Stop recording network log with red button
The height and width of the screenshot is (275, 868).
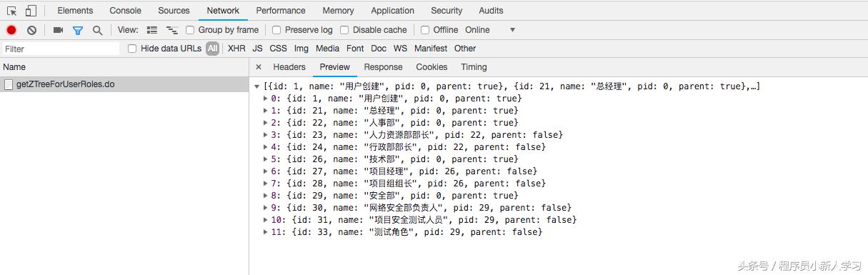11,30
